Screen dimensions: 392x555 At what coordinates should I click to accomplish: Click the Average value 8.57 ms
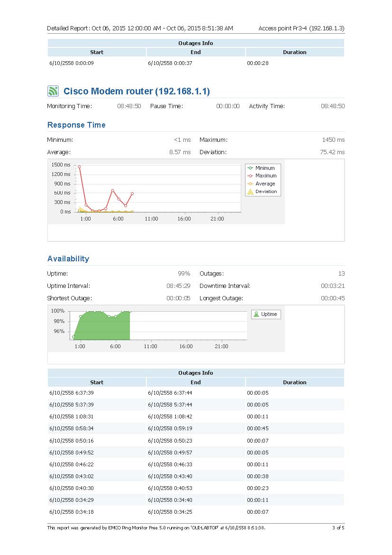(180, 152)
